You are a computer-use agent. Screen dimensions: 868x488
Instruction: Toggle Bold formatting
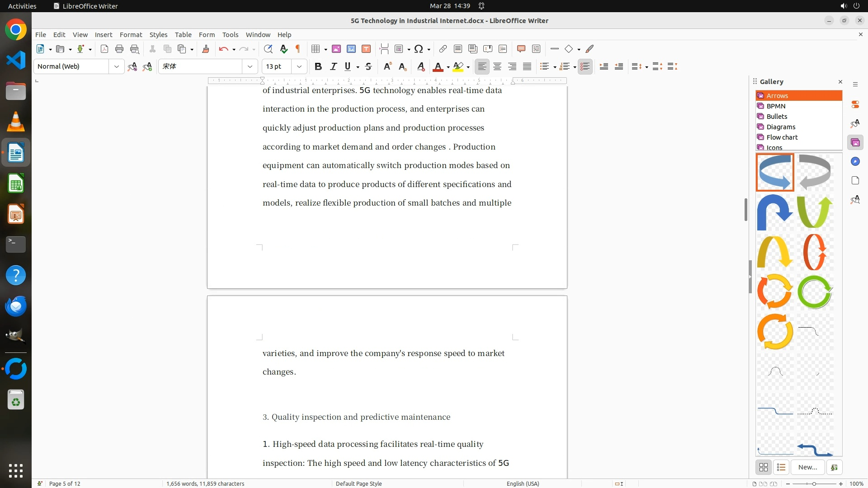tap(318, 66)
